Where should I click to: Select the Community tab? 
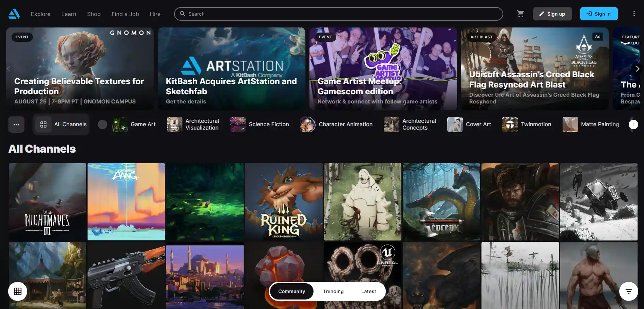click(292, 291)
